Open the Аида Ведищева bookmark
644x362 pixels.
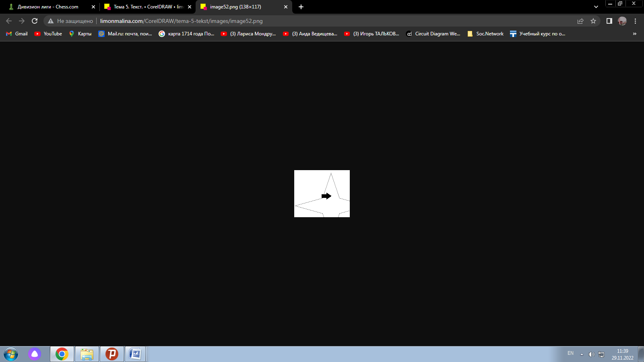310,34
